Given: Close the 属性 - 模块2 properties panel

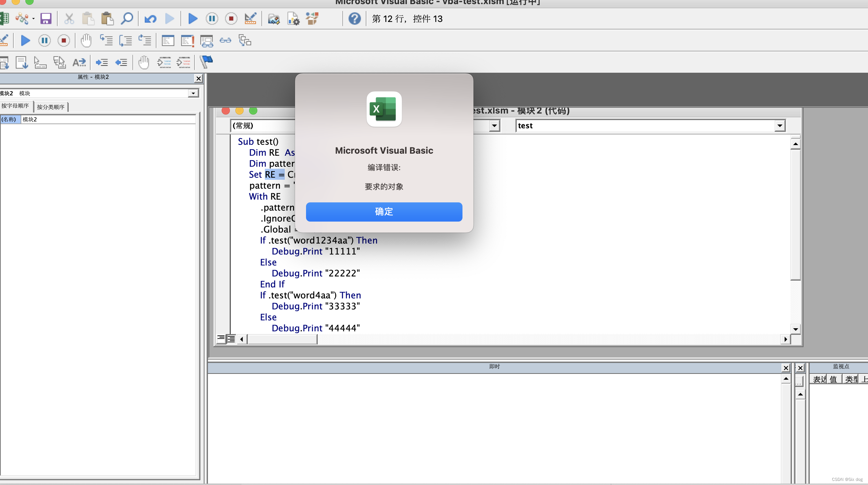Looking at the screenshot, I should (198, 78).
